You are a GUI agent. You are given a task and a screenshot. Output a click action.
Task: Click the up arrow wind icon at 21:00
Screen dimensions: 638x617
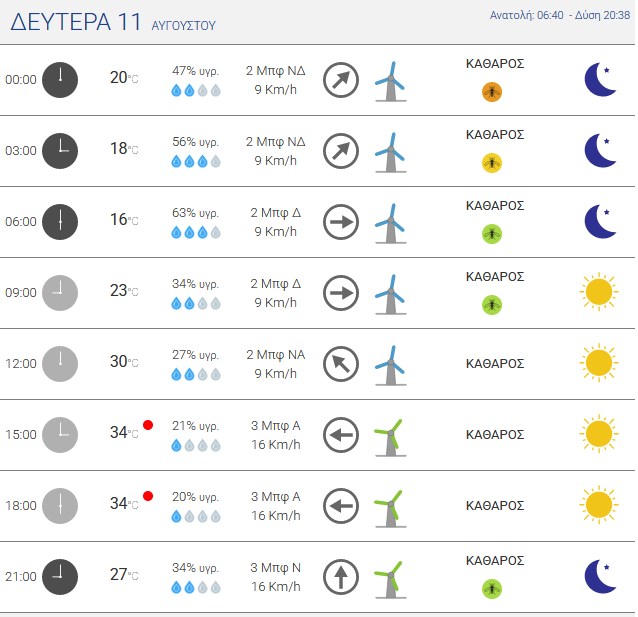(341, 577)
